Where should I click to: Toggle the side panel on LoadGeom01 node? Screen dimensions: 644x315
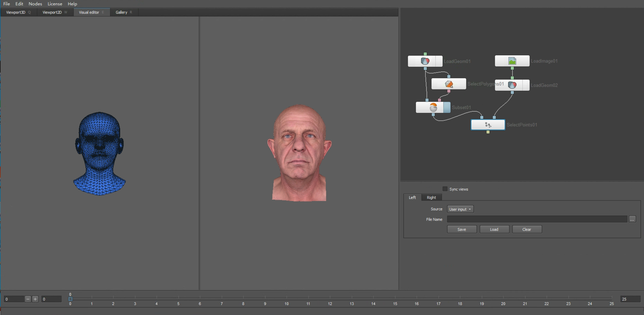pos(439,61)
